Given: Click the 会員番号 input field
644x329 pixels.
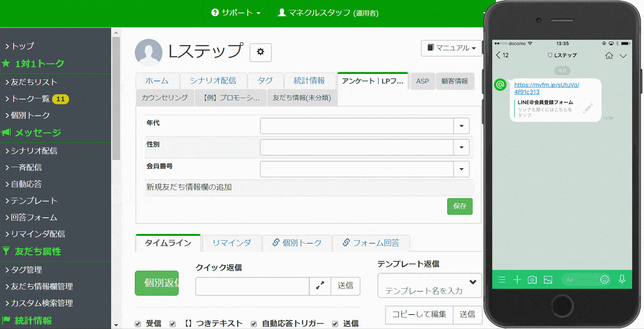Looking at the screenshot, I should pyautogui.click(x=357, y=169).
